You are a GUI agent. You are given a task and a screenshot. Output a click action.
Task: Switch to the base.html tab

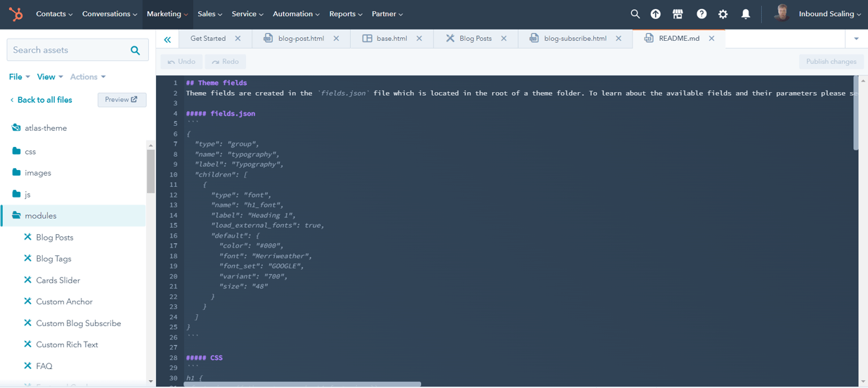pos(391,39)
